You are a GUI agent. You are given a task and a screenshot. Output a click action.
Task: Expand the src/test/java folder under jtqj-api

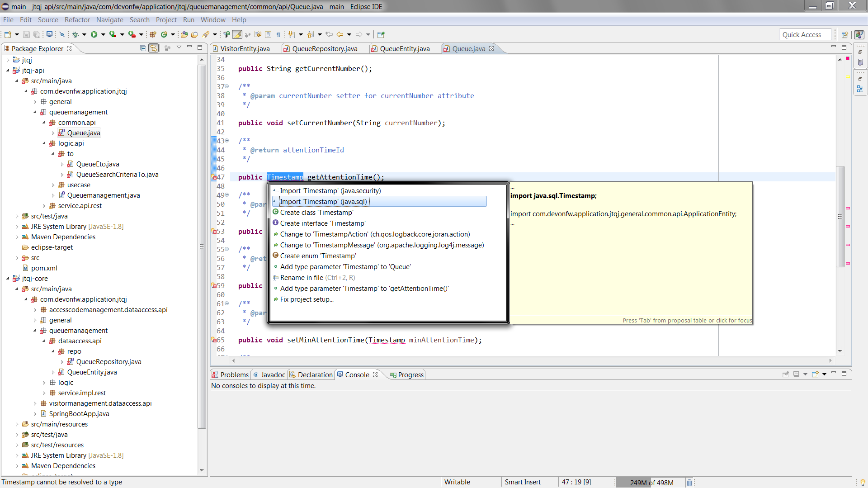[x=17, y=216]
